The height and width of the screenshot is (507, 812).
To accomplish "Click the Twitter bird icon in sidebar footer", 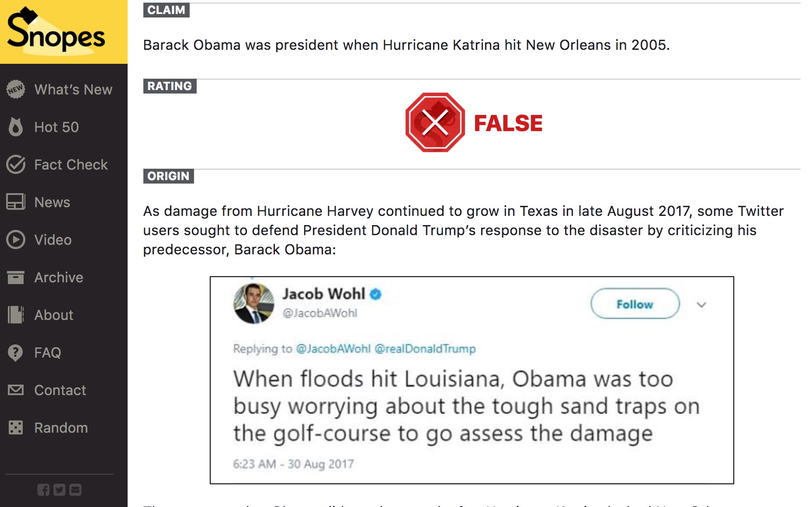I will point(59,490).
